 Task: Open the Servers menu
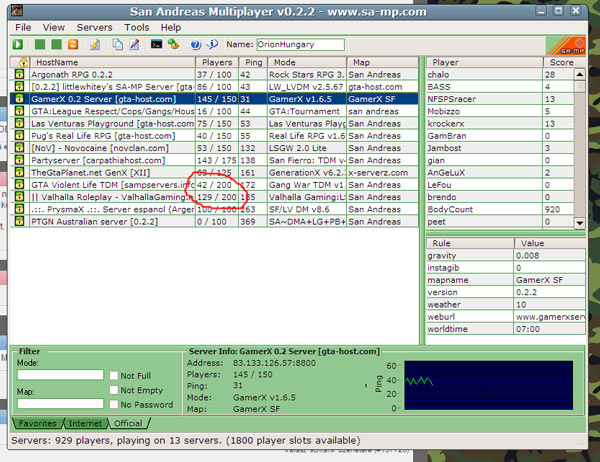(94, 27)
